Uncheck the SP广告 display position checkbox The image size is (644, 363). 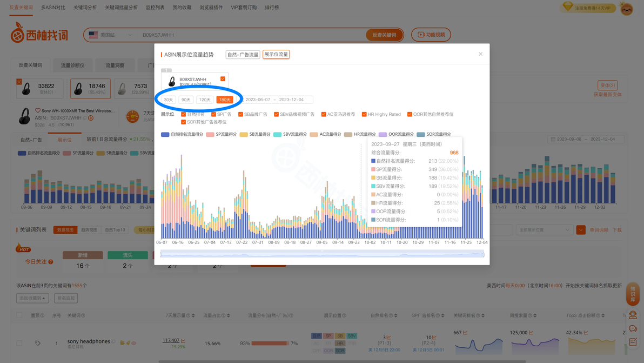213,114
